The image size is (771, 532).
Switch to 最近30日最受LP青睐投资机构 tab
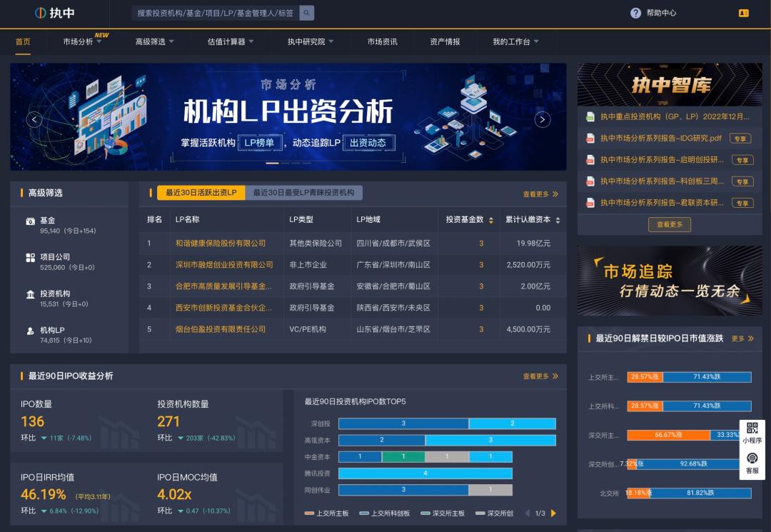coord(304,193)
